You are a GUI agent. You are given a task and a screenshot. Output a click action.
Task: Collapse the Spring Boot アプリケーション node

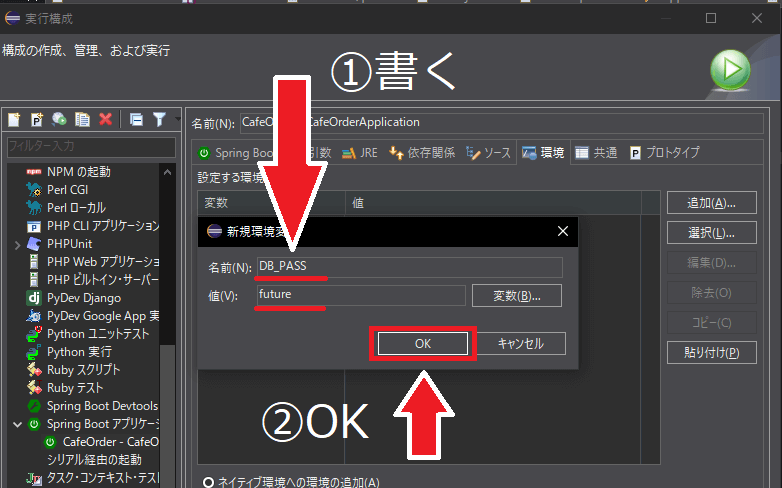18,424
